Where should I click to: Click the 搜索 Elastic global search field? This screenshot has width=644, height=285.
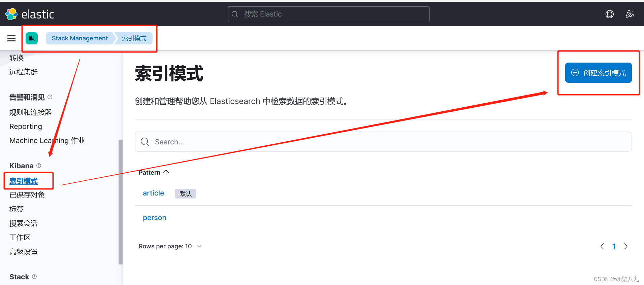(x=329, y=14)
